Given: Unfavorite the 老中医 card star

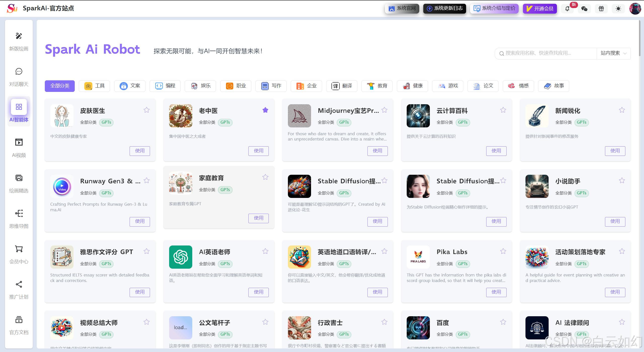Looking at the screenshot, I should (x=266, y=110).
